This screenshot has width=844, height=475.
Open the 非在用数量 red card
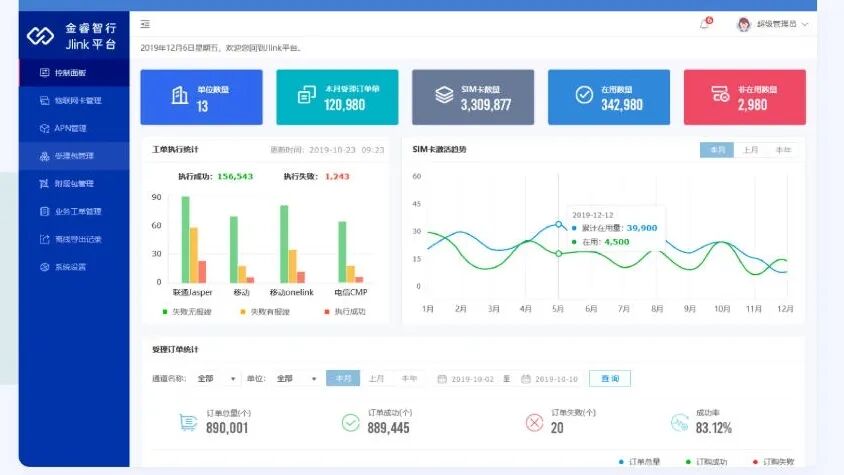click(744, 97)
